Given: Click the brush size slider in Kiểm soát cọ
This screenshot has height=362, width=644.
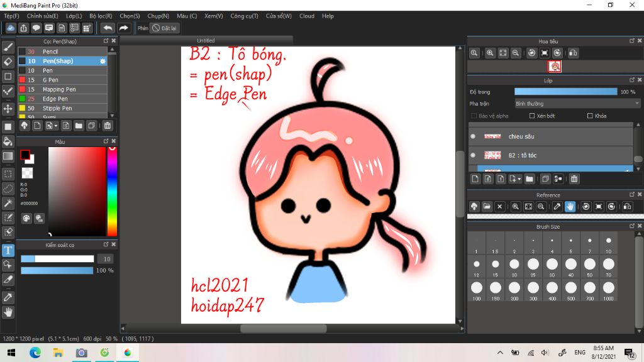Looking at the screenshot, I should 57,259.
